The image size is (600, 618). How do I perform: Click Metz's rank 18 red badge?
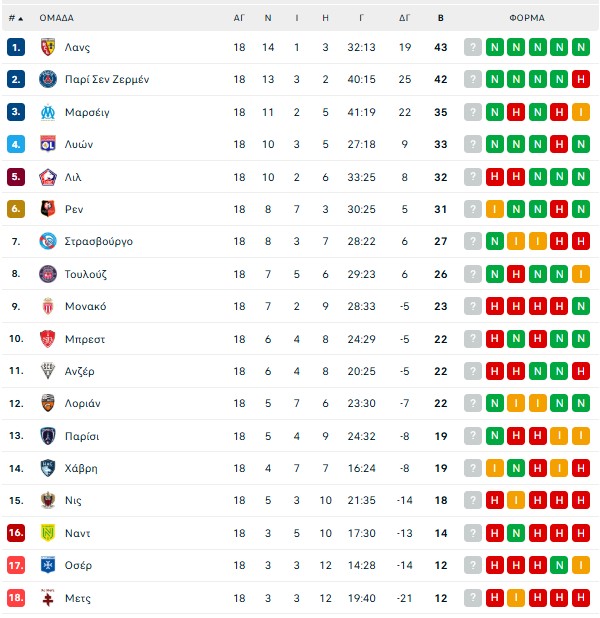15,598
